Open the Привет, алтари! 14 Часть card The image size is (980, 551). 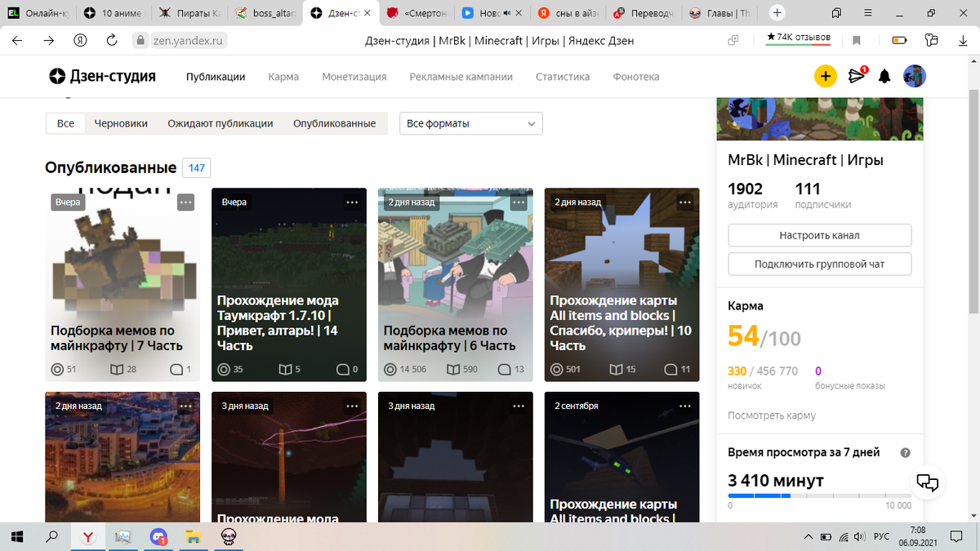coord(289,285)
